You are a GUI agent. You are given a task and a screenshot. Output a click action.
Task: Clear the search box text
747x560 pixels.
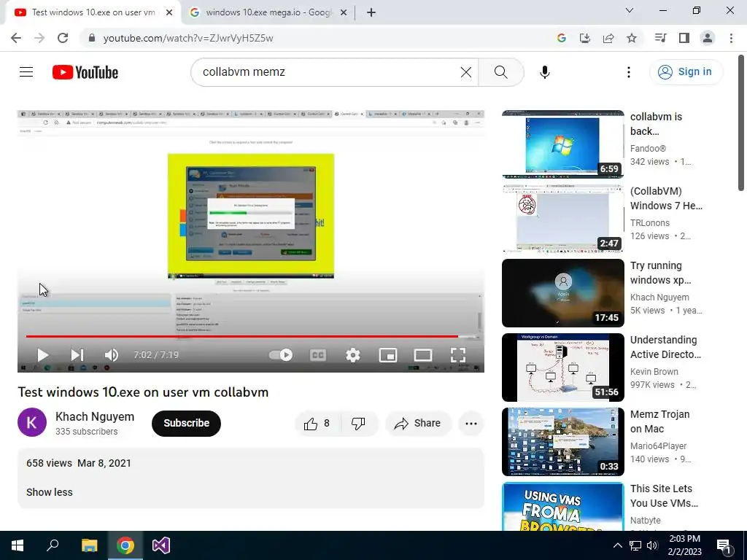click(466, 72)
